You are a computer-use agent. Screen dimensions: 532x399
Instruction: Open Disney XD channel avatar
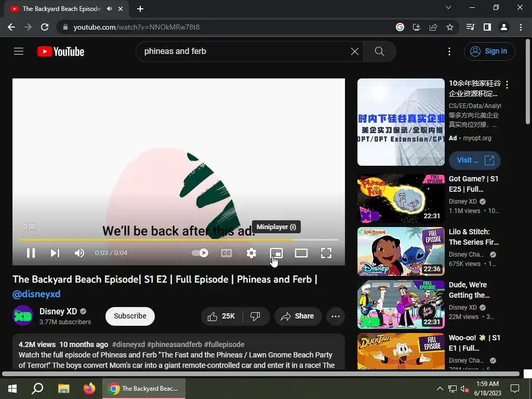23,315
